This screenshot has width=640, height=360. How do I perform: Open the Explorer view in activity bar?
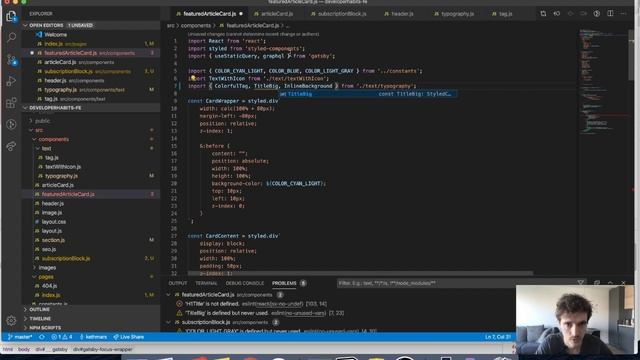click(x=11, y=16)
